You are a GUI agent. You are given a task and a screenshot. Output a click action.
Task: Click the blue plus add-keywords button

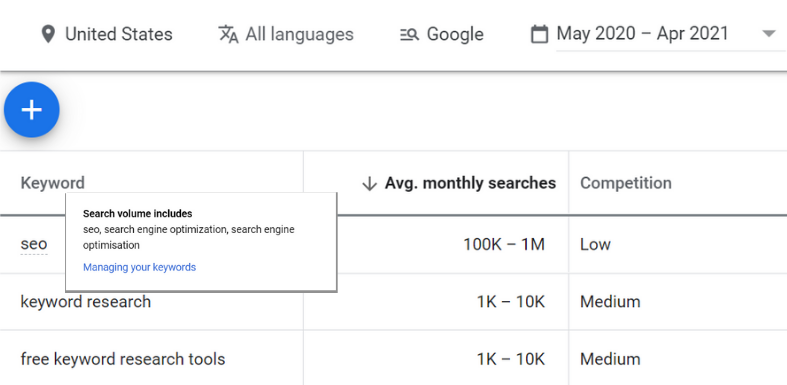32,109
